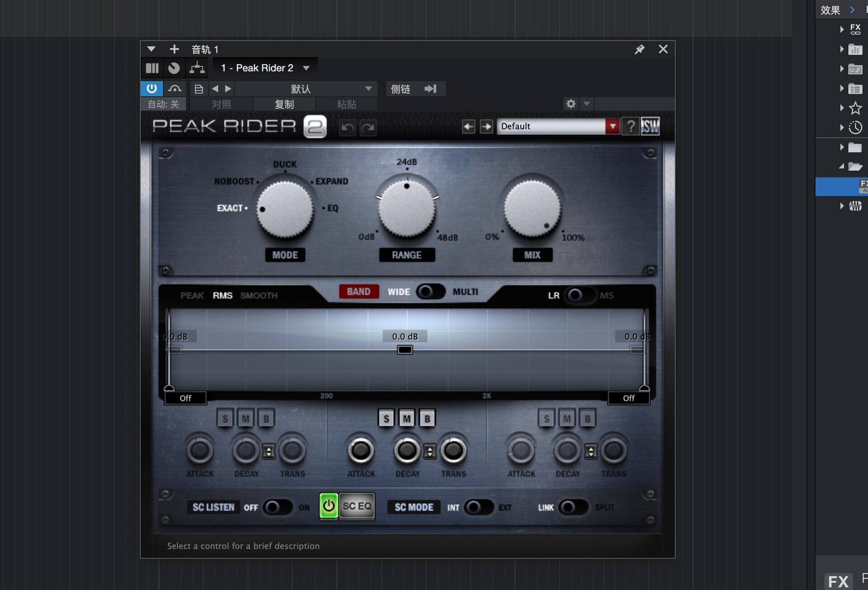Bypass the middle band with B button

[427, 419]
